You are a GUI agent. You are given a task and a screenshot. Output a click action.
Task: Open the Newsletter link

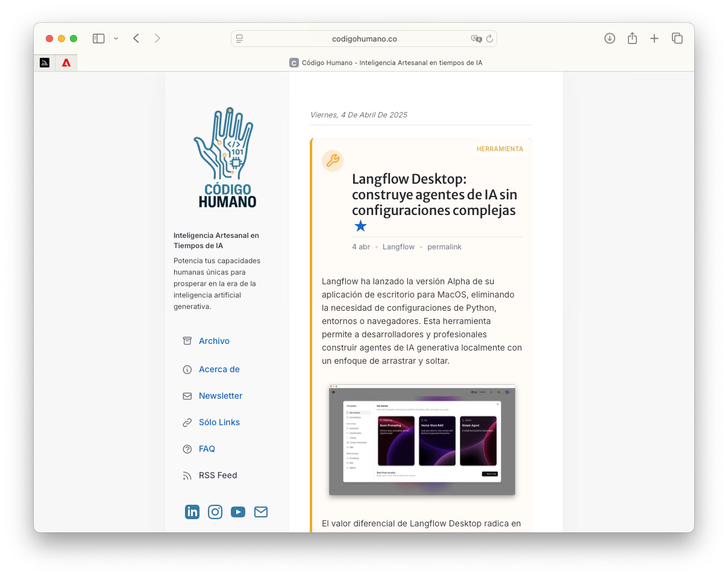coord(221,396)
